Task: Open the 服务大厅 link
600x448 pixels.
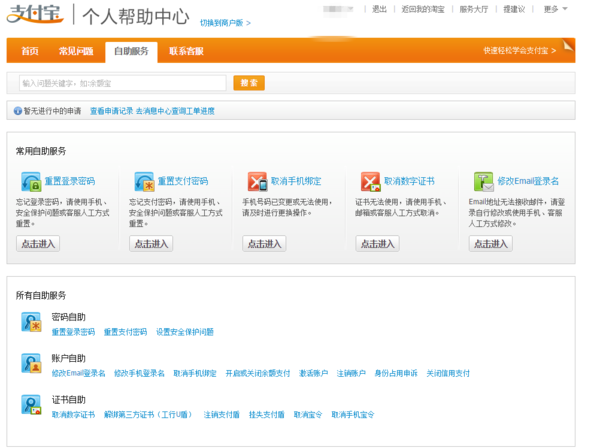Action: [474, 9]
